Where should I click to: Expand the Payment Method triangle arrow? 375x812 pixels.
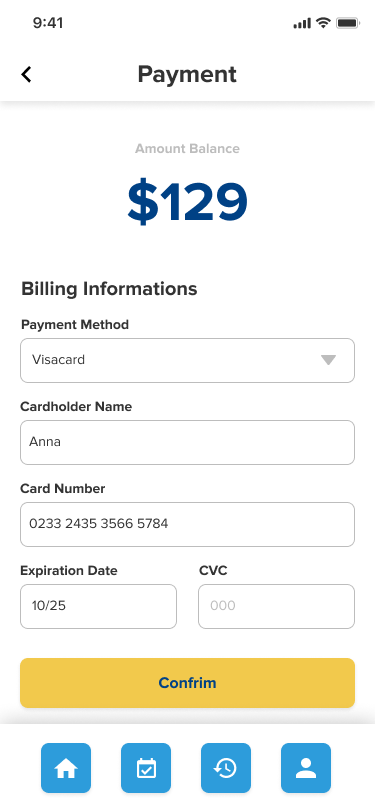(x=328, y=360)
